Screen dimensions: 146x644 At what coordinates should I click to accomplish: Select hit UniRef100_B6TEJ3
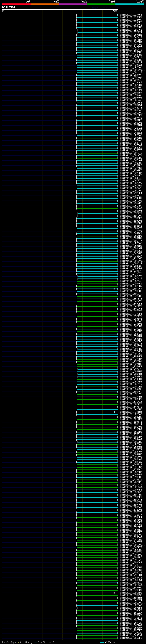tap(131, 299)
